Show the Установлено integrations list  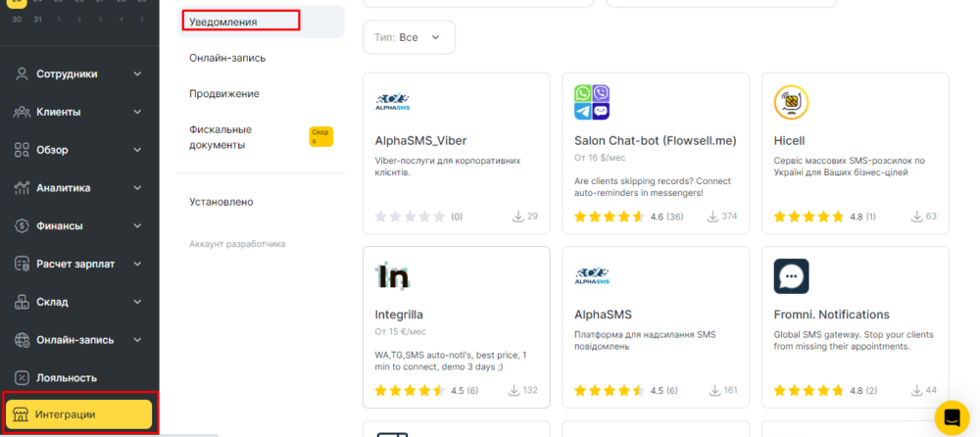pos(221,202)
